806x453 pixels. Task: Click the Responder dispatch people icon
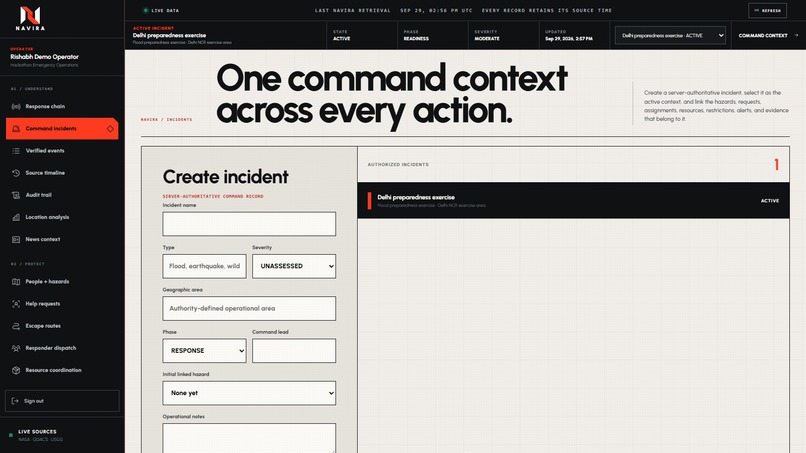(16, 348)
